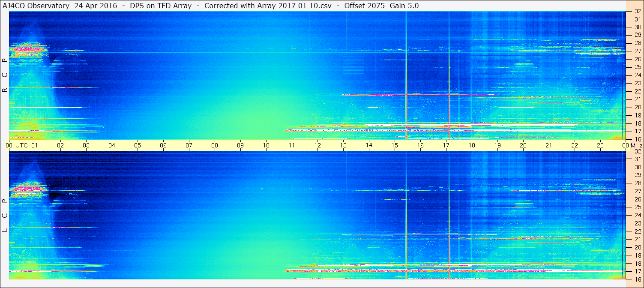The width and height of the screenshot is (644, 288).
Task: Click the "Corrected with Array 2017 01 10.csv" text
Action: 268,6
